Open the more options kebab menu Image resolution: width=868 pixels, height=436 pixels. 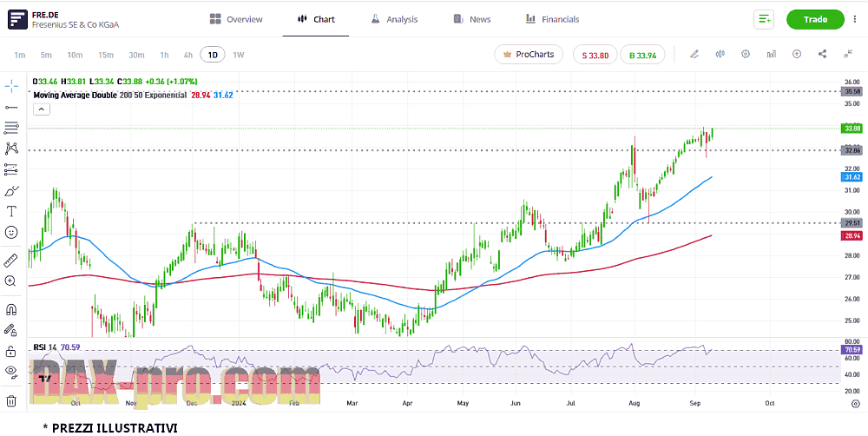(x=856, y=19)
